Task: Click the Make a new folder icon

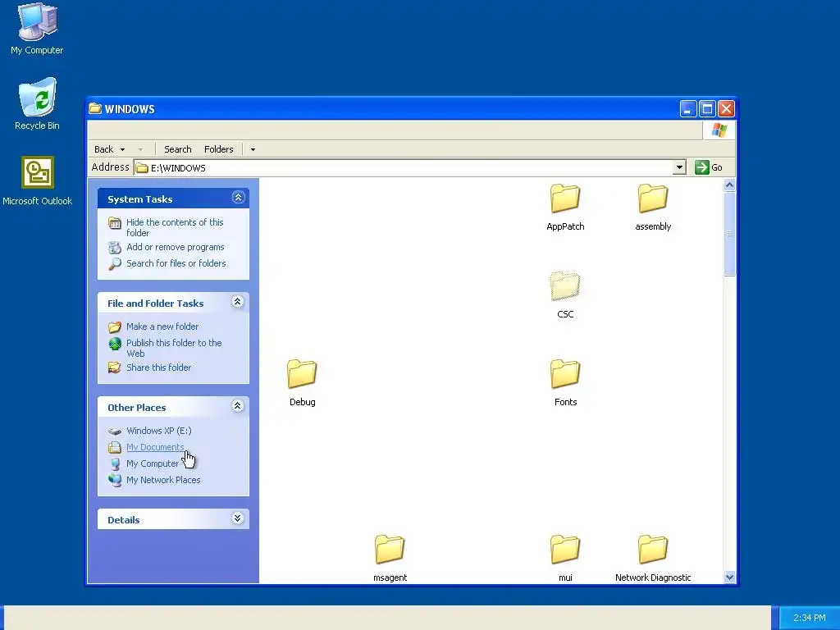Action: pos(115,326)
